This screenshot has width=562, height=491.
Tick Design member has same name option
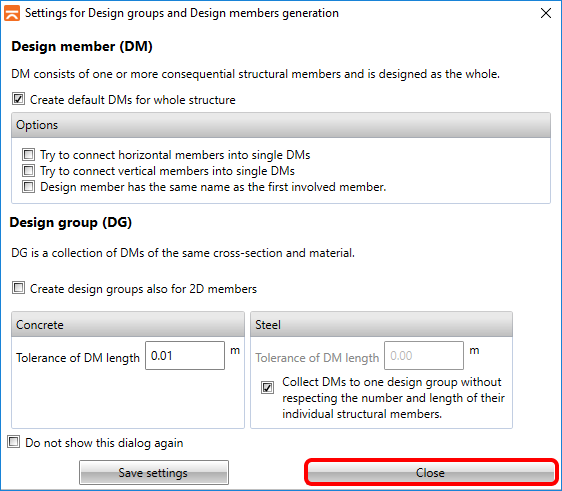[x=28, y=187]
